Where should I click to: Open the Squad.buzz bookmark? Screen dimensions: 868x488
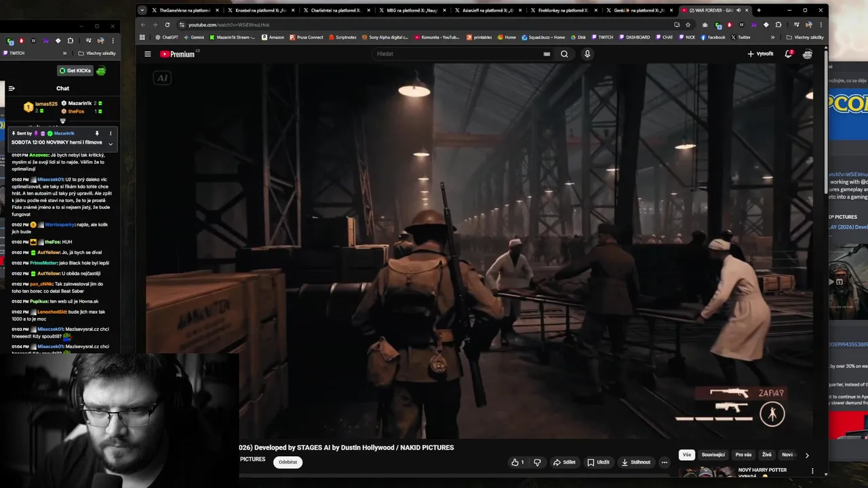(x=543, y=37)
